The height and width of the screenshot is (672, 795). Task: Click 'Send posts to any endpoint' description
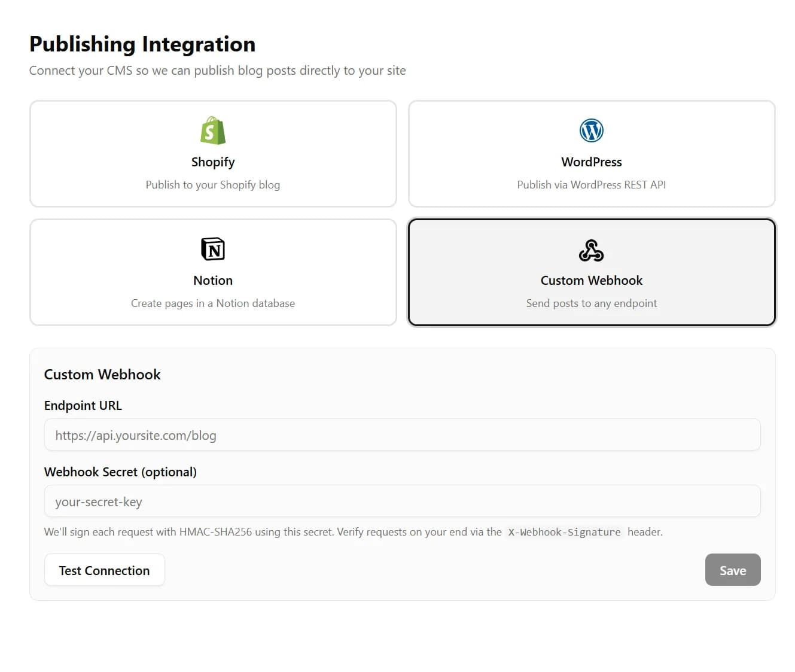click(x=591, y=303)
